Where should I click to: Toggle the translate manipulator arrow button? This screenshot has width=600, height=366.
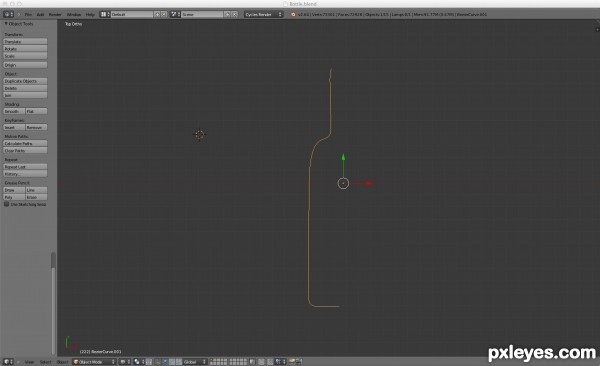pos(157,361)
